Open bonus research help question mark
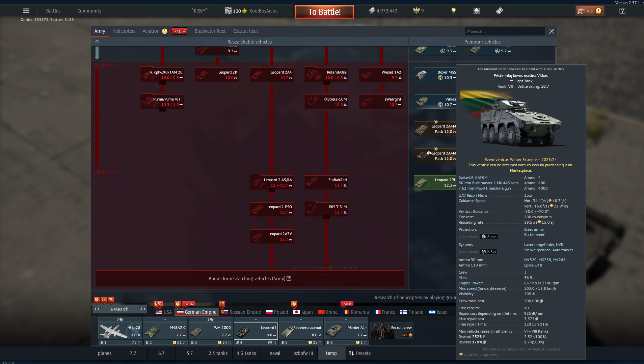This screenshot has width=644, height=364. 289,279
